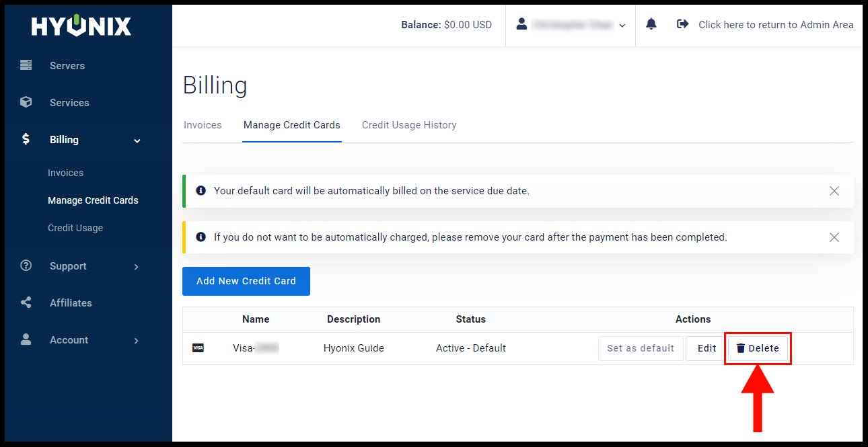Click the Add New Credit Card button
Image resolution: width=868 pixels, height=447 pixels.
246,281
